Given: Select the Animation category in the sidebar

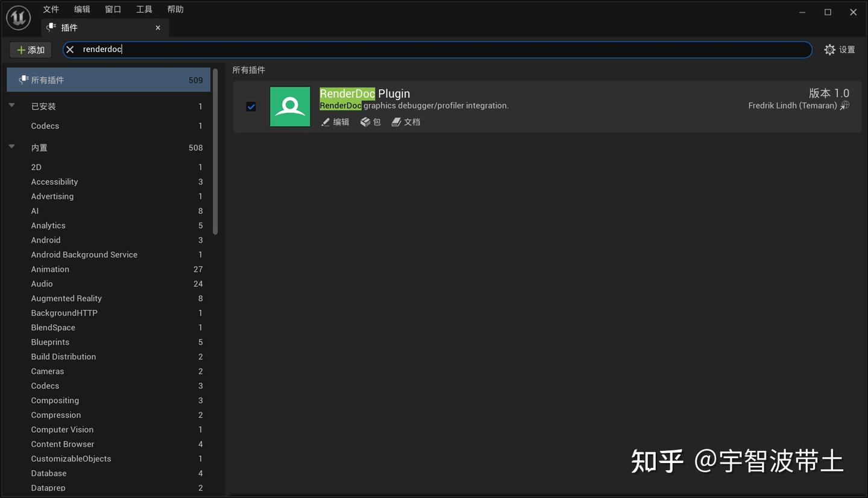Looking at the screenshot, I should [50, 269].
